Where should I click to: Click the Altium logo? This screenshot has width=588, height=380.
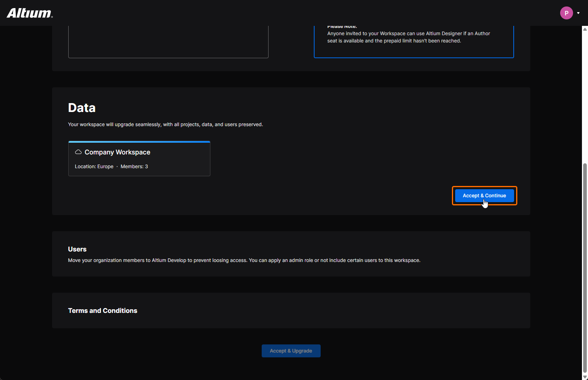pos(30,13)
